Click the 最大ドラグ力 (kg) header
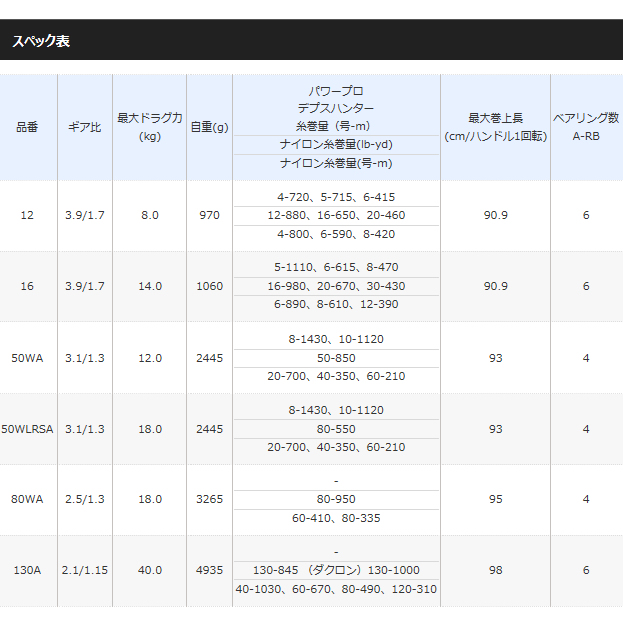 (150, 127)
